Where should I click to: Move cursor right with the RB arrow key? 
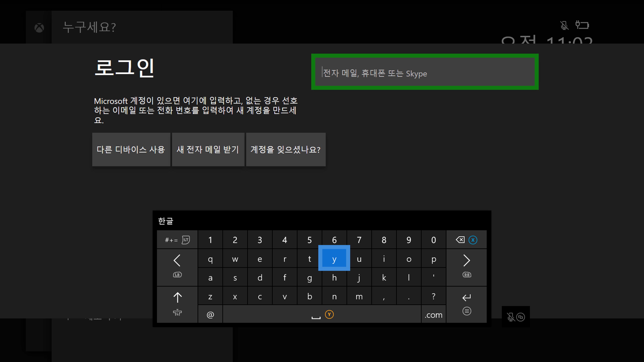466,268
